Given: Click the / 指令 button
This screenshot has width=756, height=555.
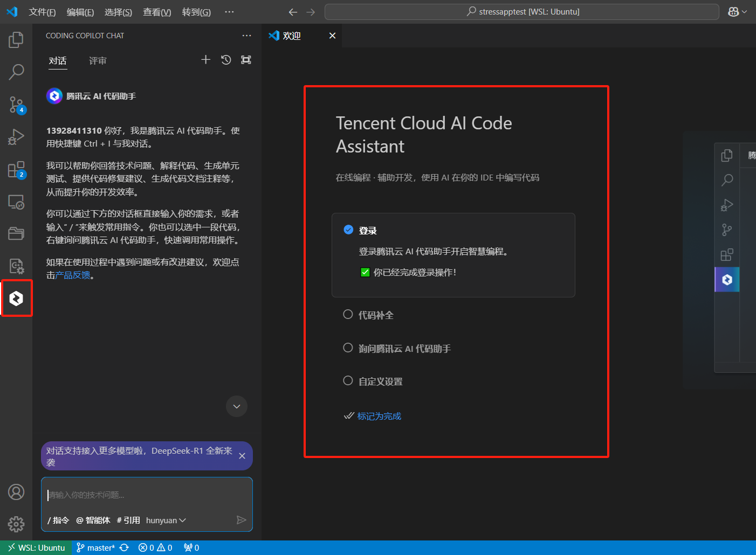Looking at the screenshot, I should (x=58, y=520).
